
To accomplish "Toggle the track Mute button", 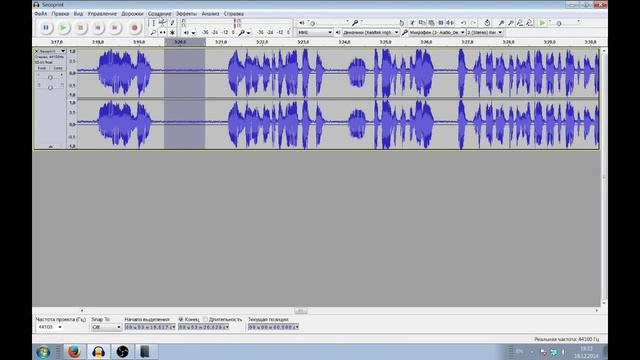I will [42, 68].
